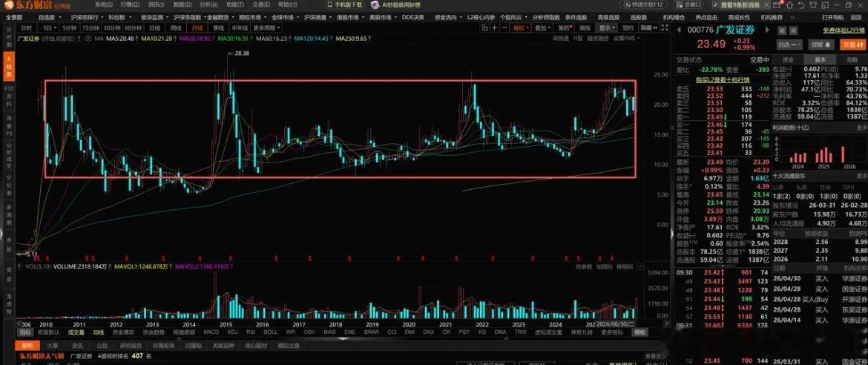Image resolution: width=868 pixels, height=365 pixels.
Task: Click the chart lock icon
Action: tap(484, 27)
